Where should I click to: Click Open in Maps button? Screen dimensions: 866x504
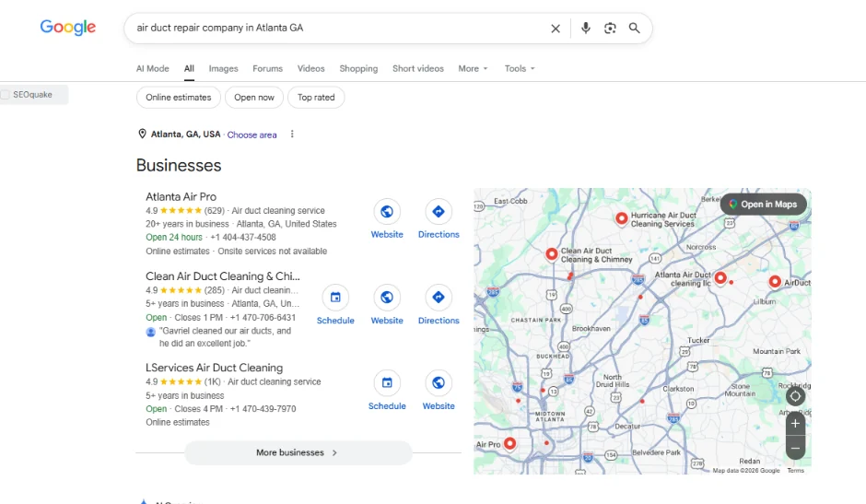pos(763,205)
